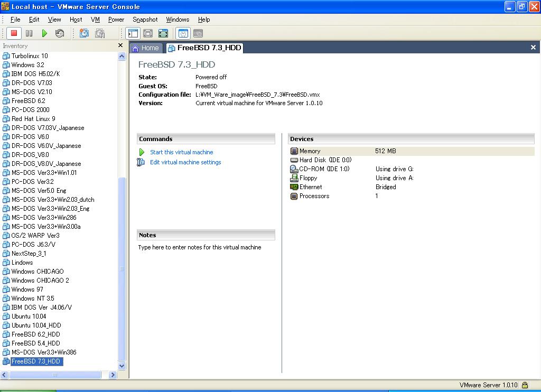This screenshot has height=392, width=541.
Task: Click Start this virtual machine link
Action: (x=182, y=152)
